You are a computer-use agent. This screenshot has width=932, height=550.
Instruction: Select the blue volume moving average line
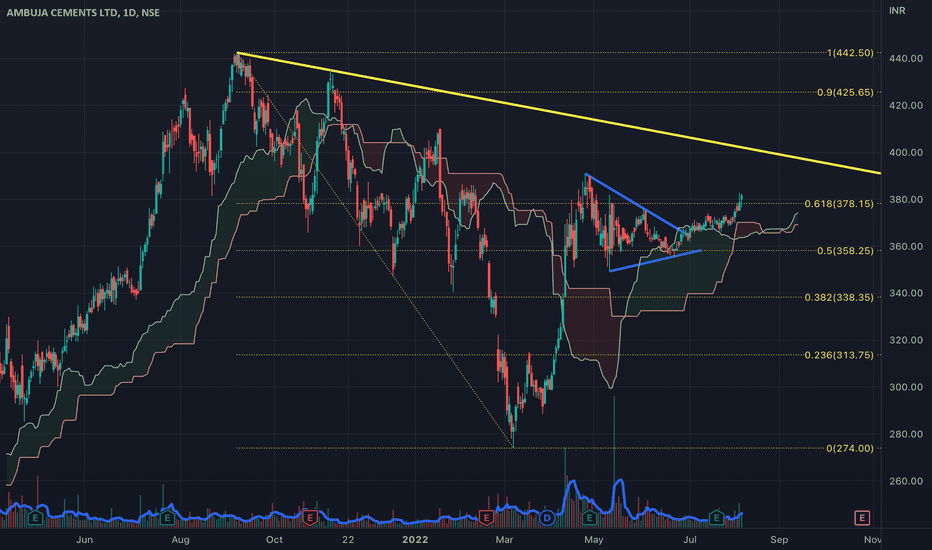(369, 519)
